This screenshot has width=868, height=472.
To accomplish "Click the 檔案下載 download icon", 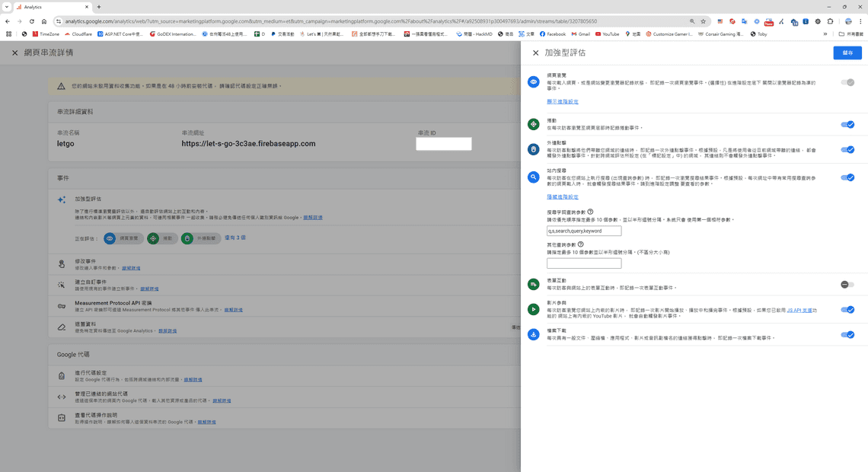I will coord(533,334).
